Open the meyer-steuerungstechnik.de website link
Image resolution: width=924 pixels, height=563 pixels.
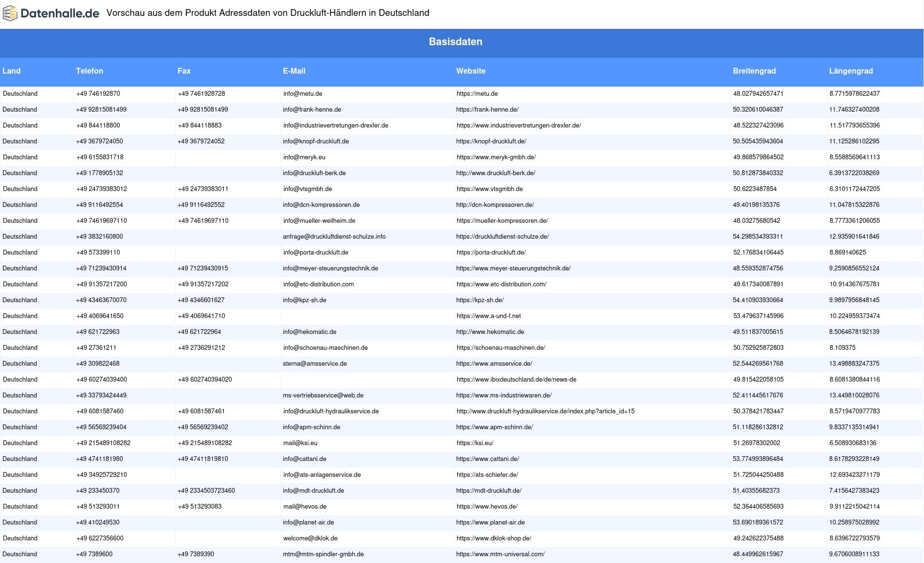pyautogui.click(x=513, y=269)
